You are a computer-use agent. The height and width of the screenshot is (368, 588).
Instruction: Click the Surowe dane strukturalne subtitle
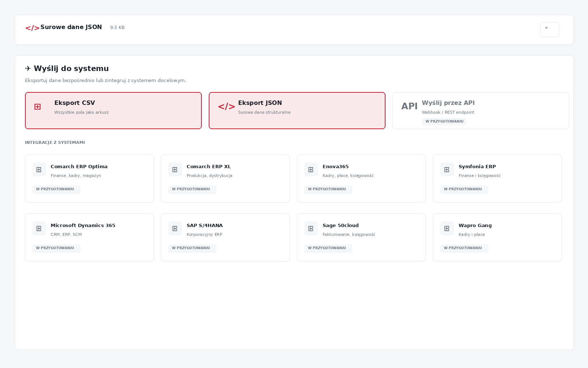point(264,113)
